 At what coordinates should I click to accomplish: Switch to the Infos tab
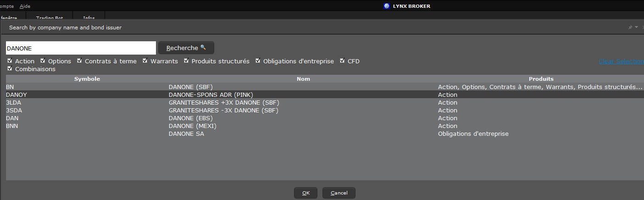89,18
